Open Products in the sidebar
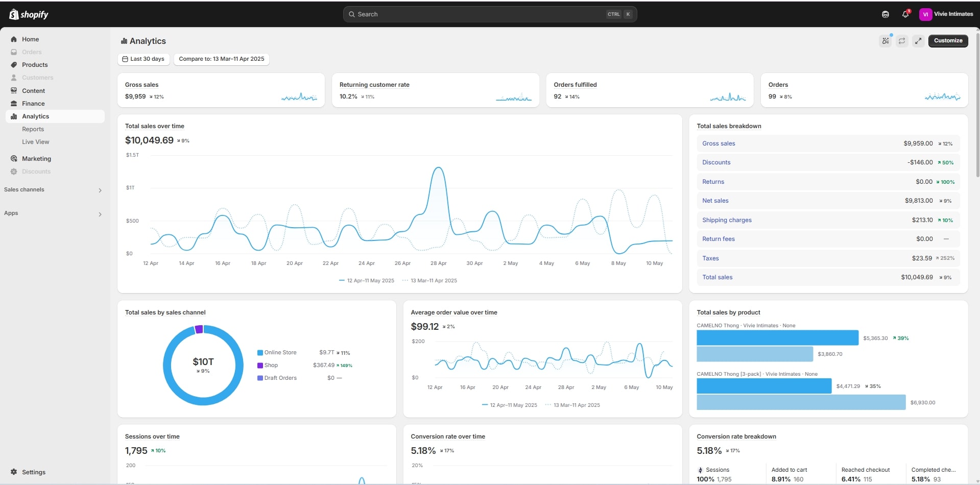 35,65
